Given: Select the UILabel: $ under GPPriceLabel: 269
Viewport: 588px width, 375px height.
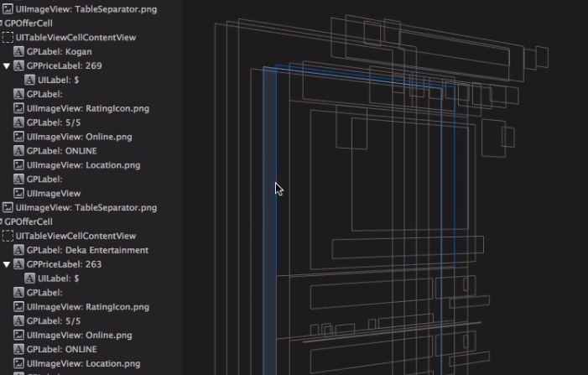Looking at the screenshot, I should (x=58, y=81).
